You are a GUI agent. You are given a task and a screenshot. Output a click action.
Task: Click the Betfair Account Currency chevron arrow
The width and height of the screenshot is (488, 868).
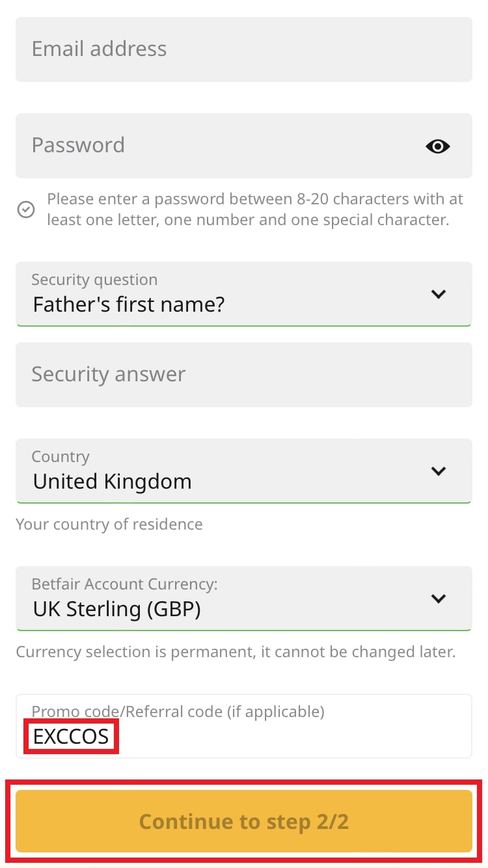(x=439, y=599)
